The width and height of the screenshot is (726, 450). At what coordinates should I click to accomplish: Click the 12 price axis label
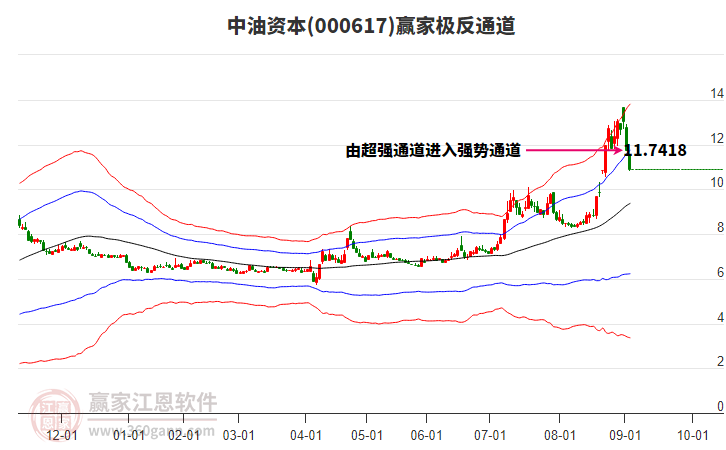point(717,138)
